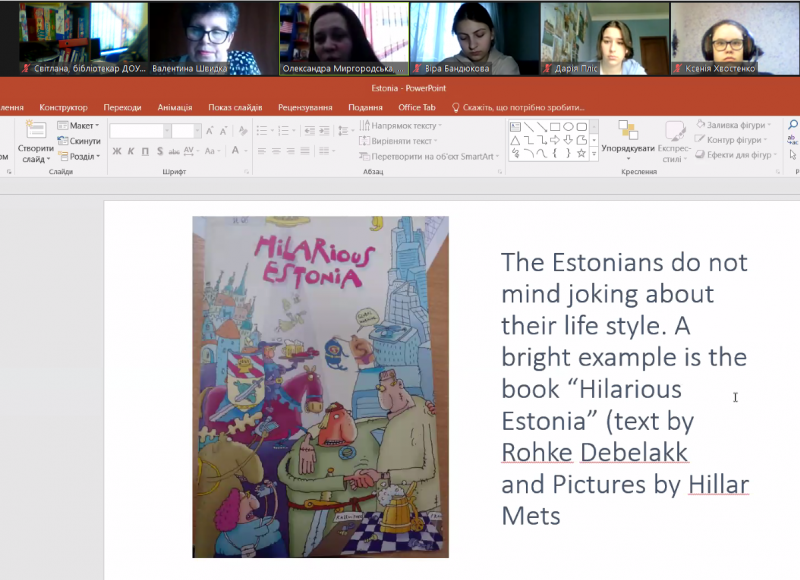The width and height of the screenshot is (800, 580).
Task: Select the arrow line shape
Action: (x=542, y=127)
